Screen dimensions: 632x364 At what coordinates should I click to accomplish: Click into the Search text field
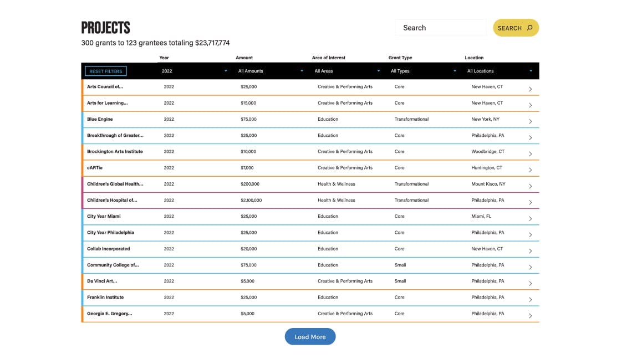tap(440, 28)
